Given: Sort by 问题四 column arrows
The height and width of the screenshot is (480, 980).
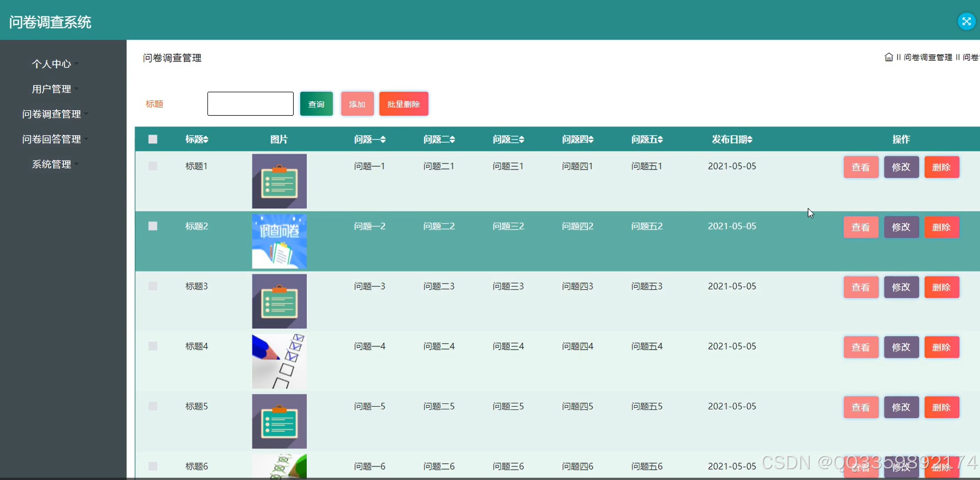Looking at the screenshot, I should (591, 140).
